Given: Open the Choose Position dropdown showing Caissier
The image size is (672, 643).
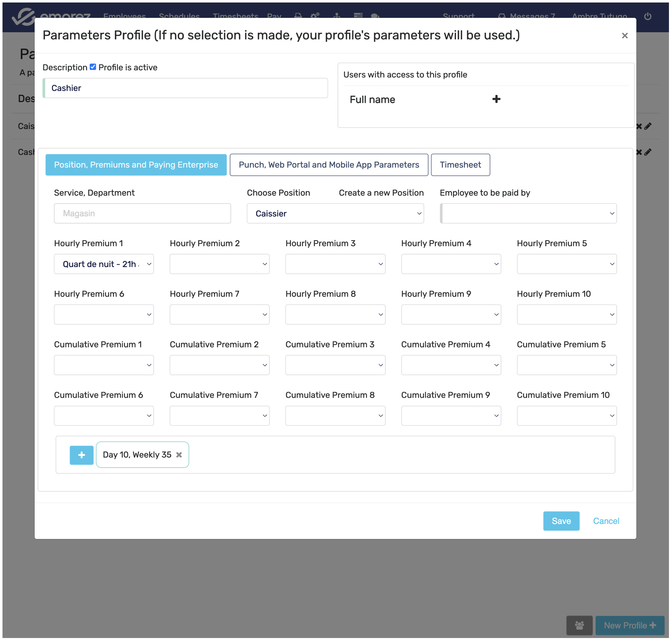Looking at the screenshot, I should click(x=335, y=214).
